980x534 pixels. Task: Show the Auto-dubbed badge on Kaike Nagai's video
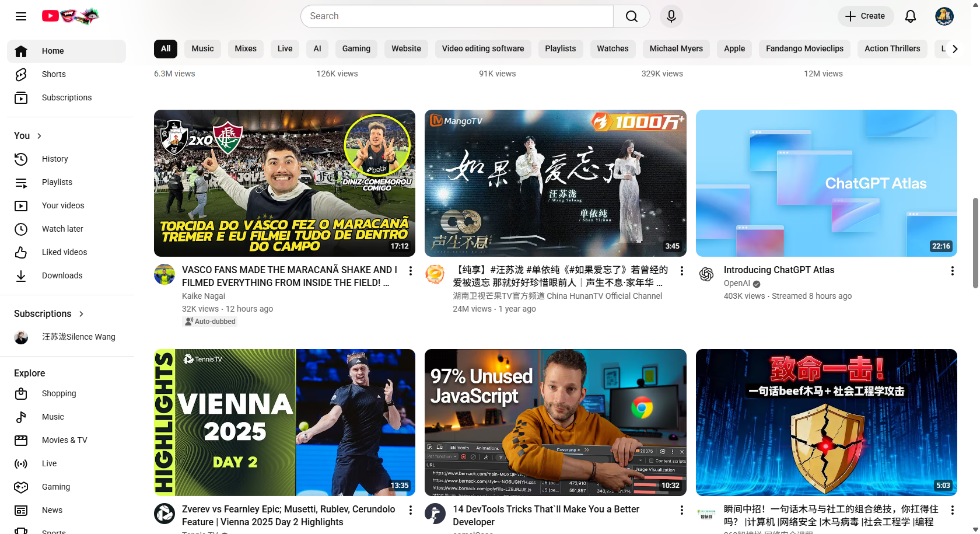[209, 321]
